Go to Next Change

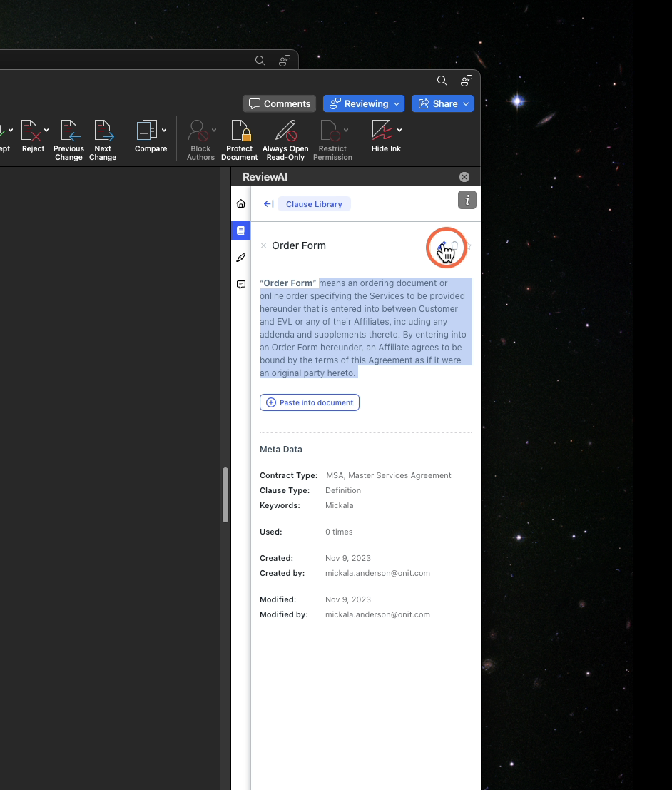103,140
